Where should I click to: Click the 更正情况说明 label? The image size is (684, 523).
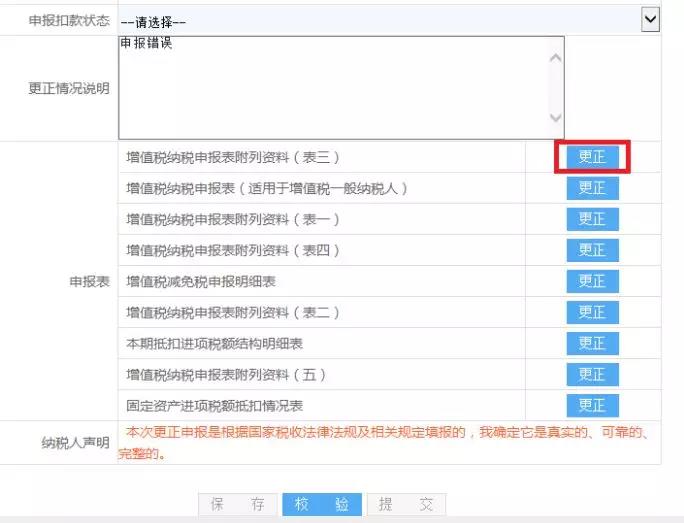pyautogui.click(x=69, y=88)
